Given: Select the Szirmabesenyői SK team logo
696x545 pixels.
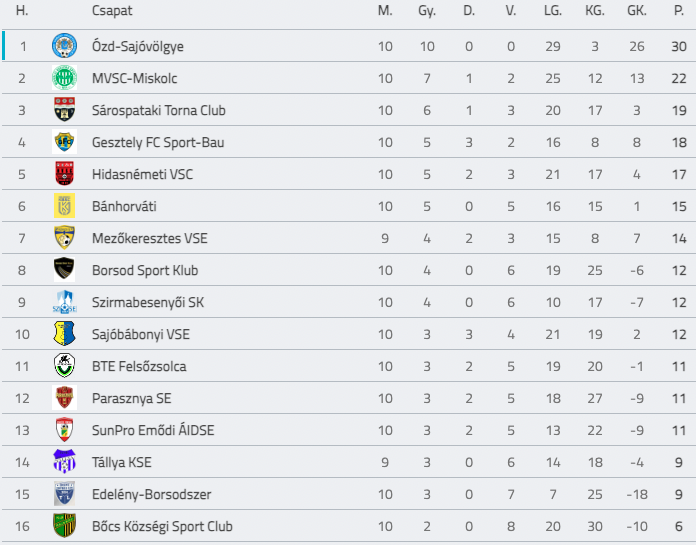Looking at the screenshot, I should point(64,302).
